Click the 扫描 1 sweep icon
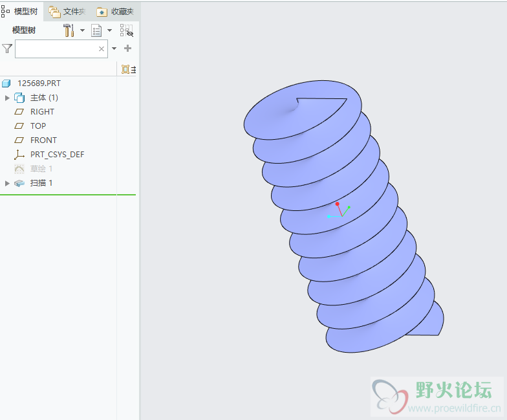 (19, 183)
